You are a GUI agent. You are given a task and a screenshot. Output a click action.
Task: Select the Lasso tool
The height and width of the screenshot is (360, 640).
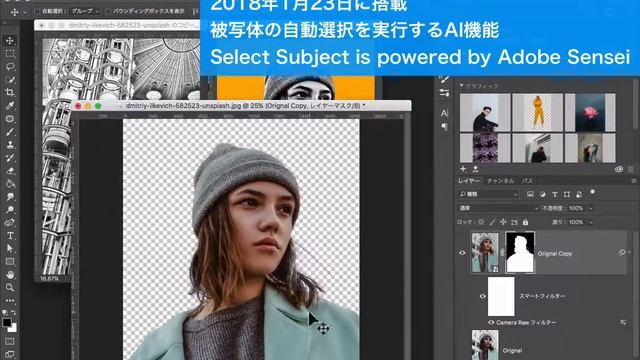[10, 67]
